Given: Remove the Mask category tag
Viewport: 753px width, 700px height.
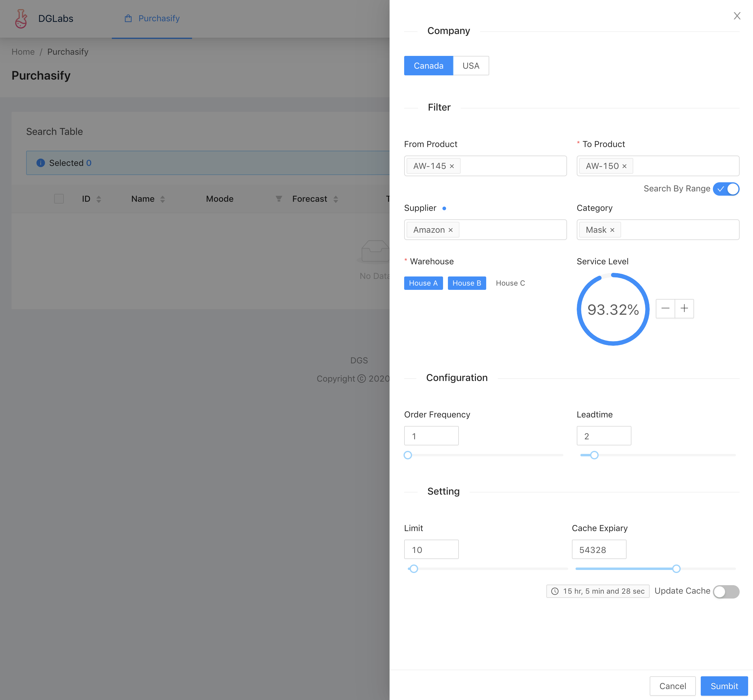Looking at the screenshot, I should click(x=612, y=230).
